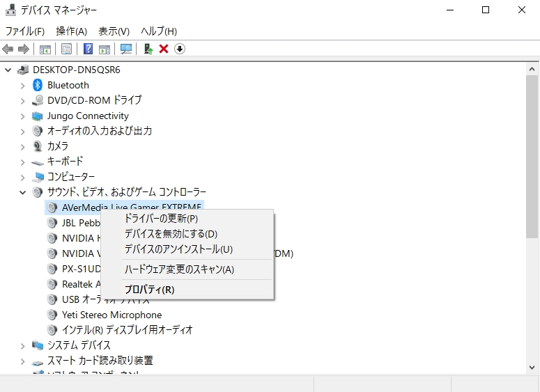Uninstall device red X toolbar icon
Screen dimensions: 540x392
164,49
